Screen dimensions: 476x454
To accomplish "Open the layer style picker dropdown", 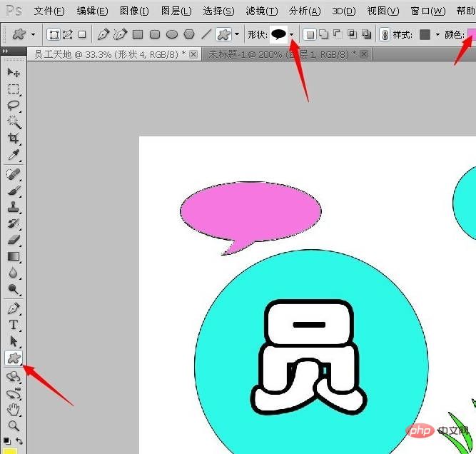I will click(437, 34).
